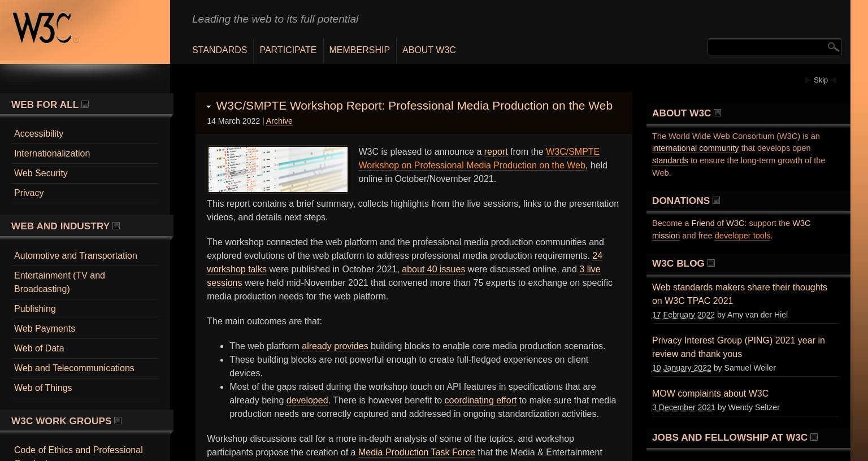Open the Participate menu
The width and height of the screenshot is (868, 461).
(x=288, y=50)
